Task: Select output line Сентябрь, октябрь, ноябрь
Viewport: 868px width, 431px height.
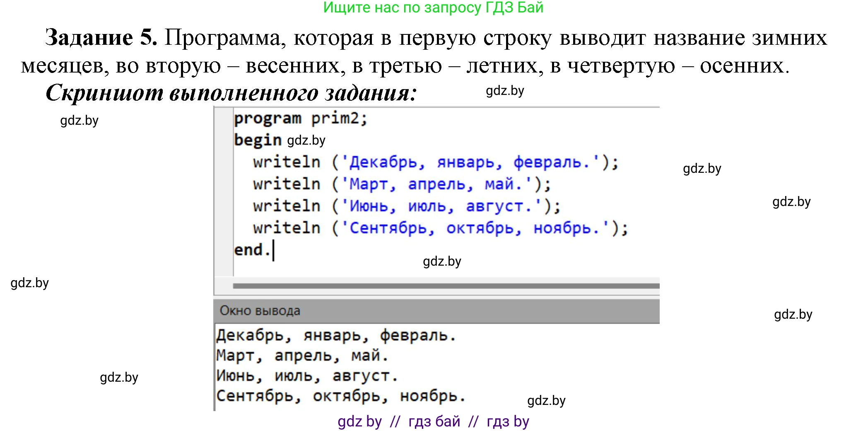Action: pos(342,396)
